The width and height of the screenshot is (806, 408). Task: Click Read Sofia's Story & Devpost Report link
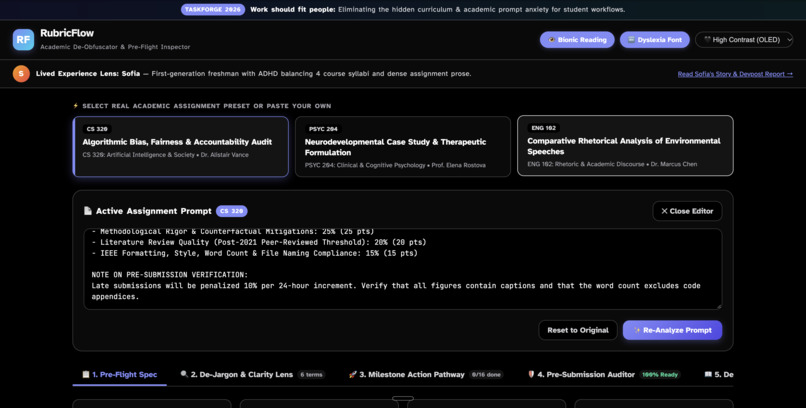(x=735, y=74)
